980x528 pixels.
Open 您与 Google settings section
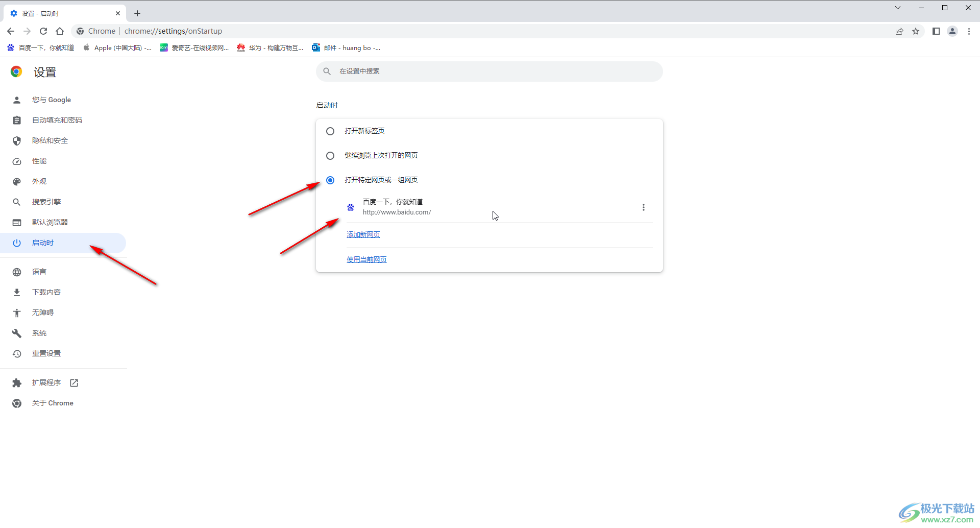pos(63,100)
